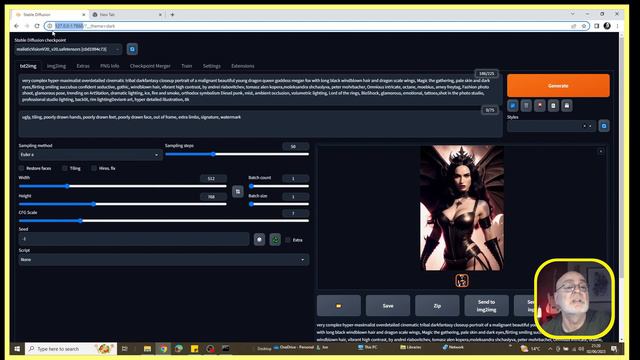Click the CFG Scale slider handle
This screenshot has height=360, width=640.
coord(80,221)
